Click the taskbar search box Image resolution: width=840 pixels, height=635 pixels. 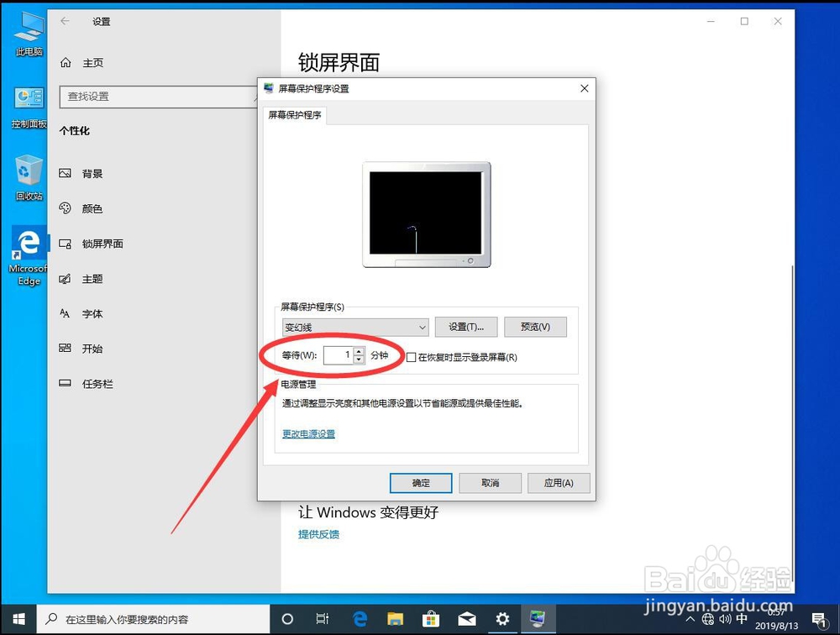pyautogui.click(x=153, y=619)
